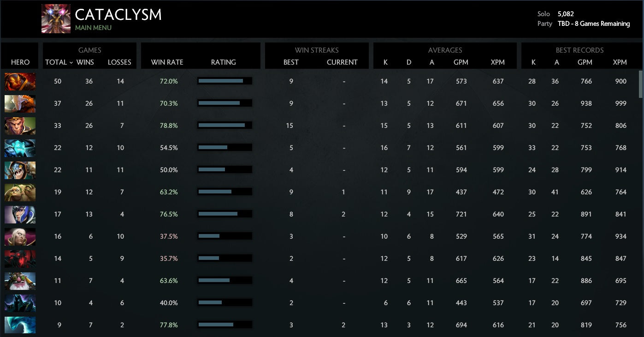Click the Cataclysm player avatar

56,19
